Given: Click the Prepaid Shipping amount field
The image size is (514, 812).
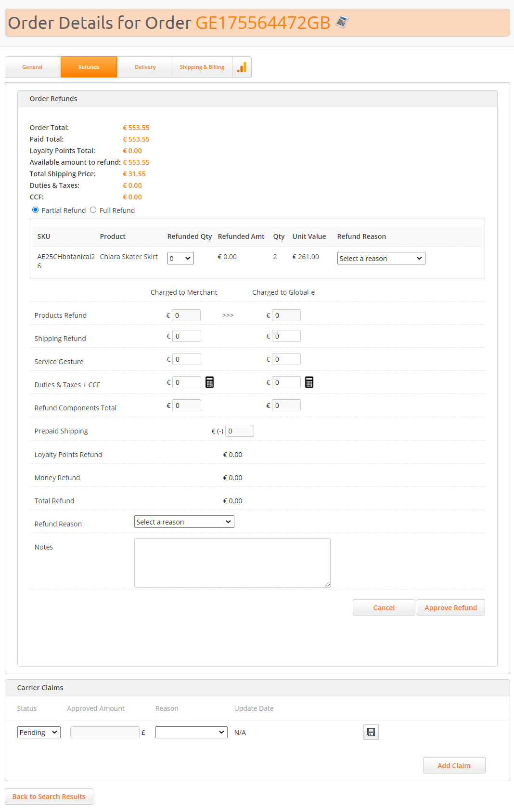Looking at the screenshot, I should point(239,431).
